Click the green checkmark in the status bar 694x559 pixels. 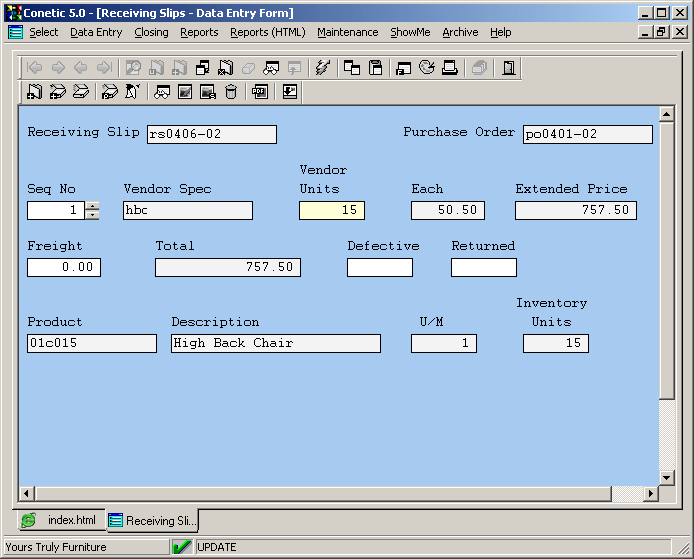182,547
